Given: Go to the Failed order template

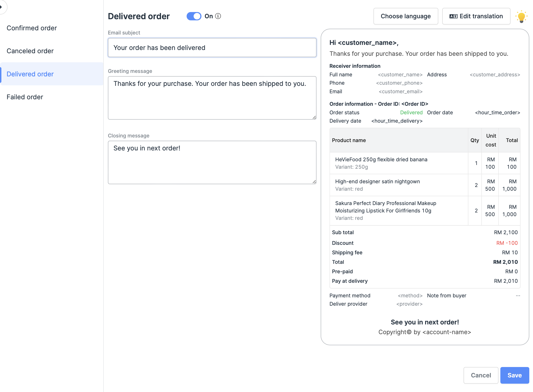Looking at the screenshot, I should 25,97.
